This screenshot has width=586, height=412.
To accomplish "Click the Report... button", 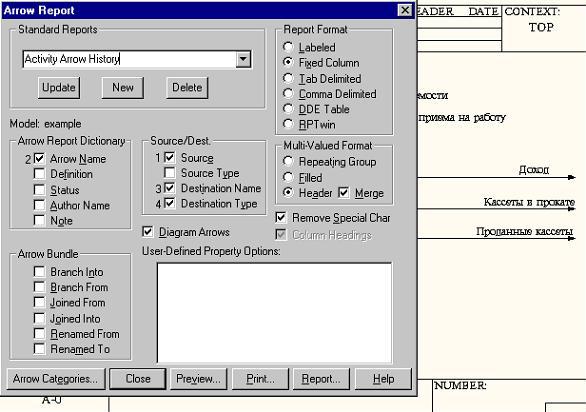I will (321, 379).
